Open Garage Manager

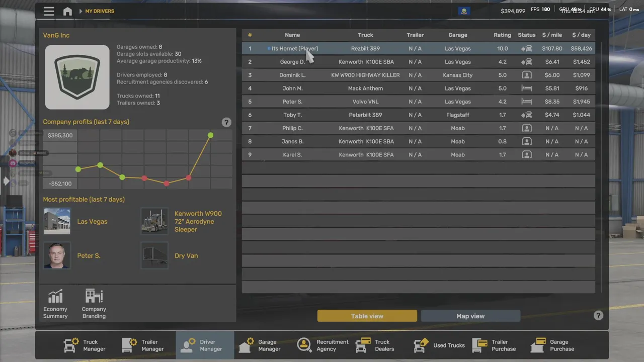click(260, 345)
